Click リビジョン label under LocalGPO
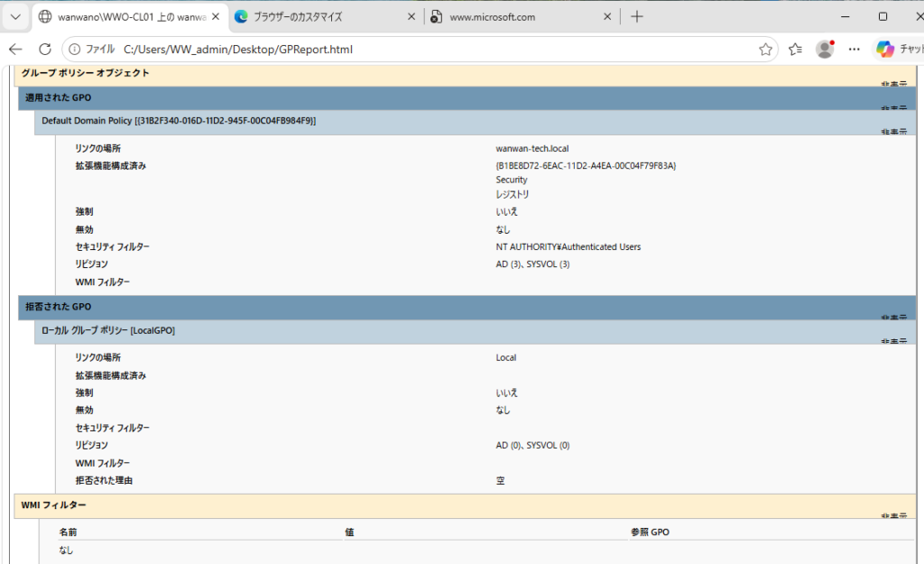 tap(91, 446)
